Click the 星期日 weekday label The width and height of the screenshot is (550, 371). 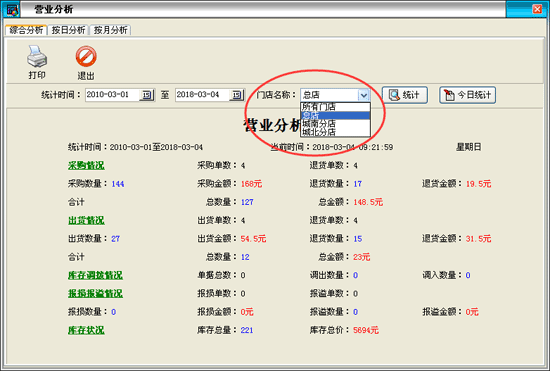(x=469, y=147)
